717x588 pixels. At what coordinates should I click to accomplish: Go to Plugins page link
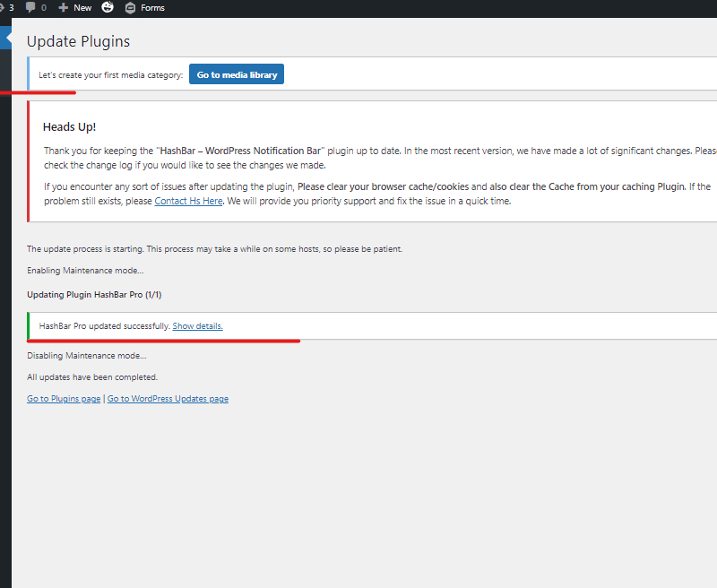[64, 399]
